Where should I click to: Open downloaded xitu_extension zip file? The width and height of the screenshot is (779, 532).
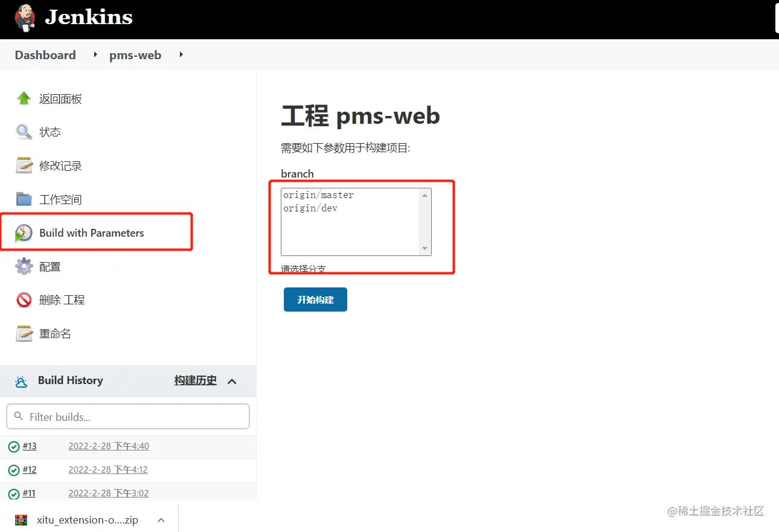click(88, 520)
